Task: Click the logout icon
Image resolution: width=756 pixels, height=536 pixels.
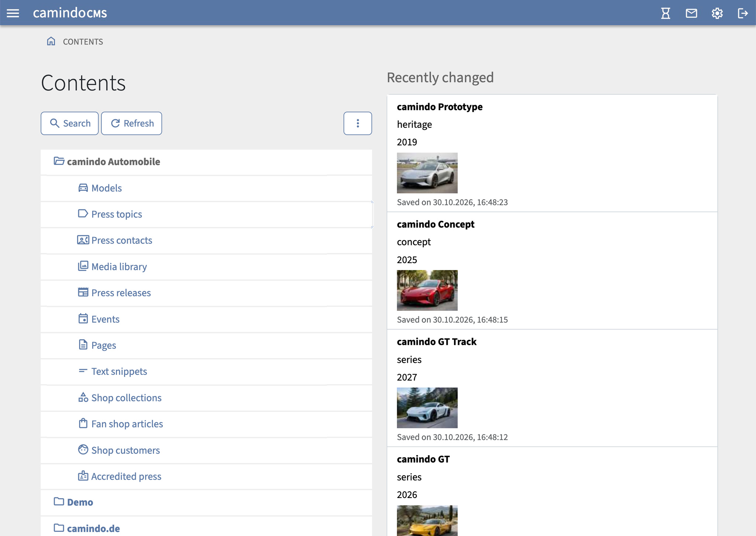Action: point(743,13)
